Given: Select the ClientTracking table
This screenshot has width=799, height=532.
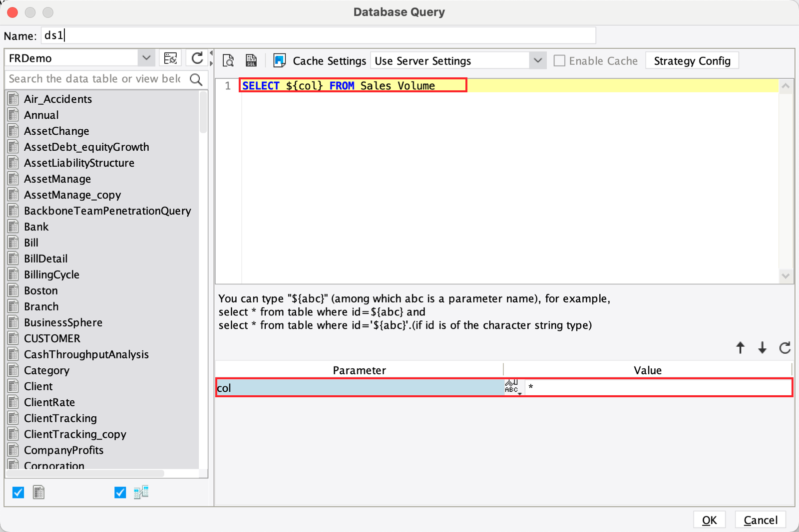Looking at the screenshot, I should [60, 418].
